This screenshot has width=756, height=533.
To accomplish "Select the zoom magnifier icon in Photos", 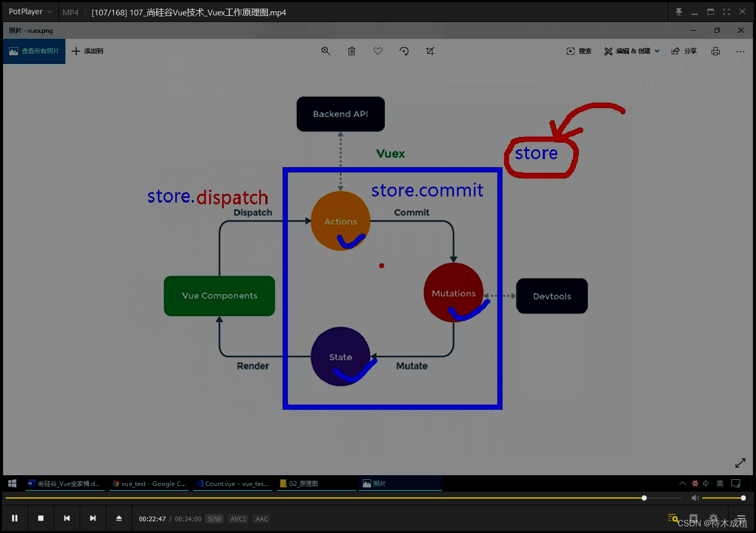I will pyautogui.click(x=326, y=51).
